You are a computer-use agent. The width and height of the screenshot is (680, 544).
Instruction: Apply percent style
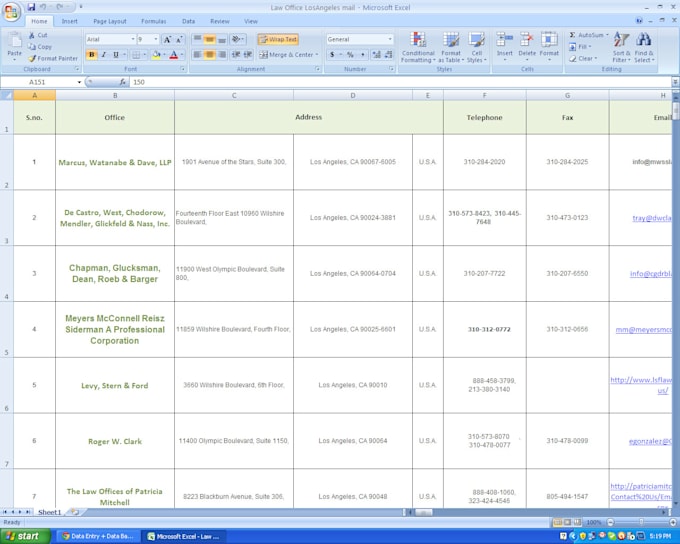pos(350,55)
